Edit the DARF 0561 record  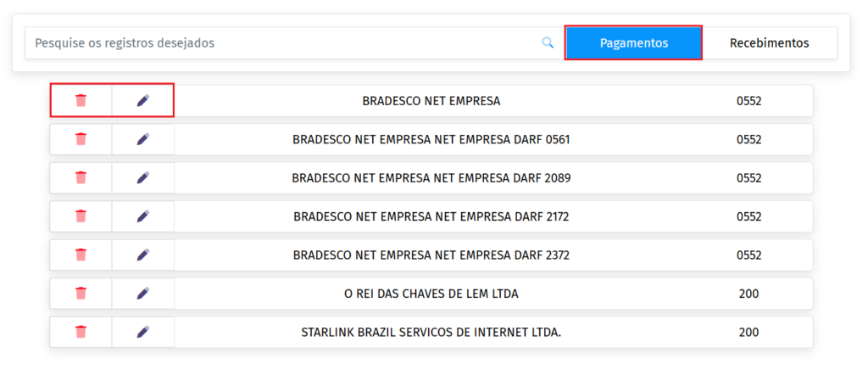[142, 139]
